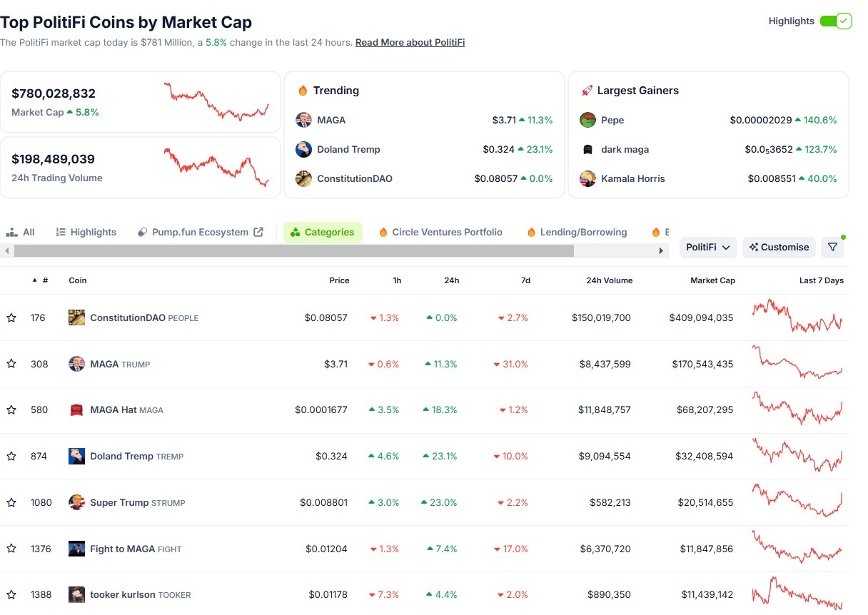Click MAGA icon in Trending card
The height and width of the screenshot is (615, 868).
303,120
